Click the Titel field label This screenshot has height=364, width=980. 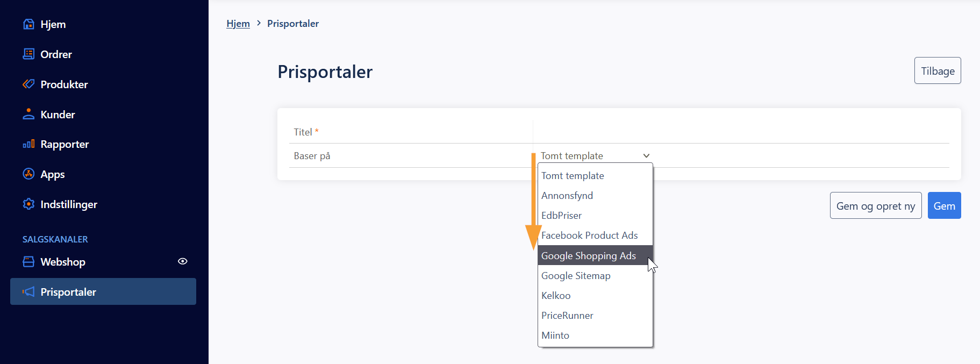point(306,132)
